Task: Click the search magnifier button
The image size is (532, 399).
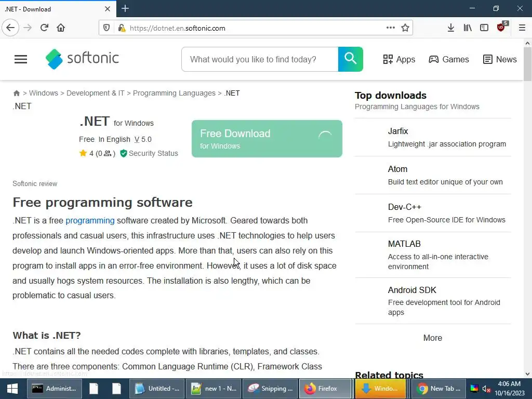Action: 351,59
